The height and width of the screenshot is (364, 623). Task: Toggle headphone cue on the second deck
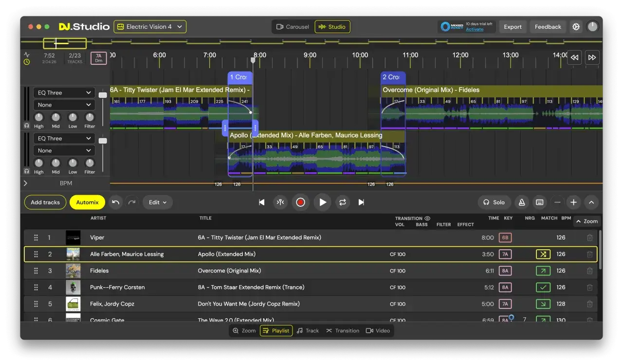coord(26,171)
